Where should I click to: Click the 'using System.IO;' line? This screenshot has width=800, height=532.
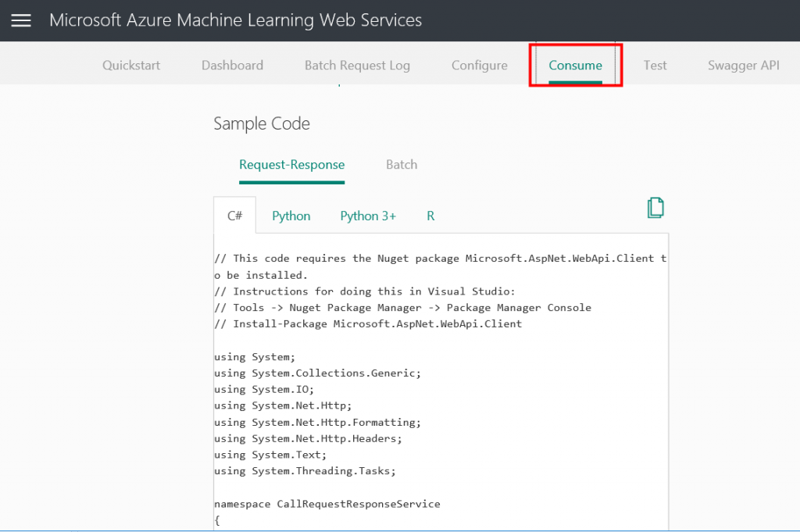[x=264, y=389]
